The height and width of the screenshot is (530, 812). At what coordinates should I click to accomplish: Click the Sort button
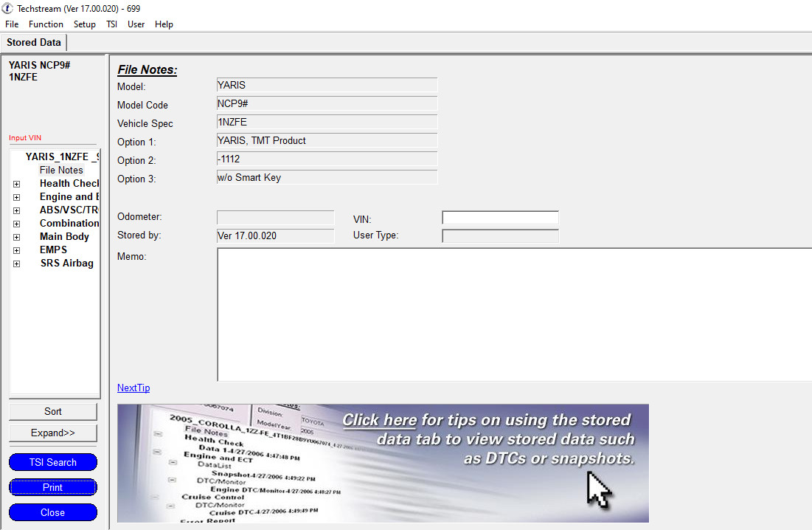click(x=53, y=411)
